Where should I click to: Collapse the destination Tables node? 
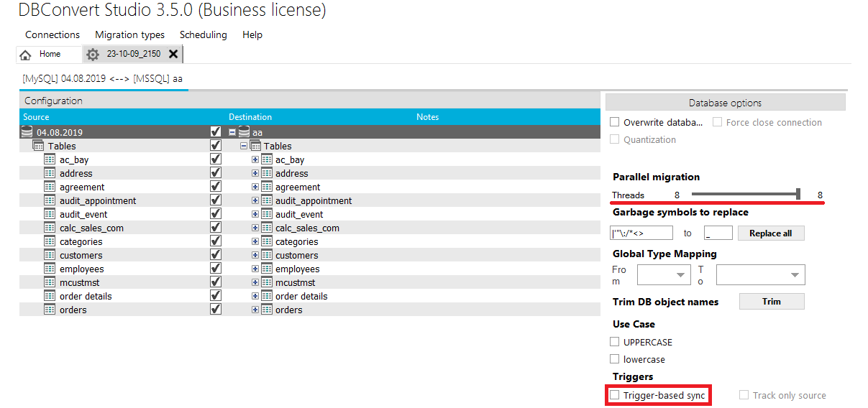click(x=244, y=146)
